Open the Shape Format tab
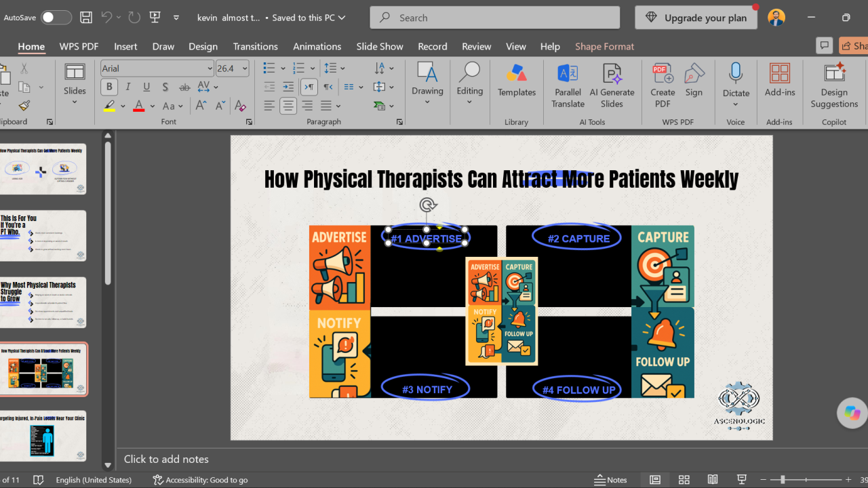This screenshot has height=488, width=868. tap(604, 46)
